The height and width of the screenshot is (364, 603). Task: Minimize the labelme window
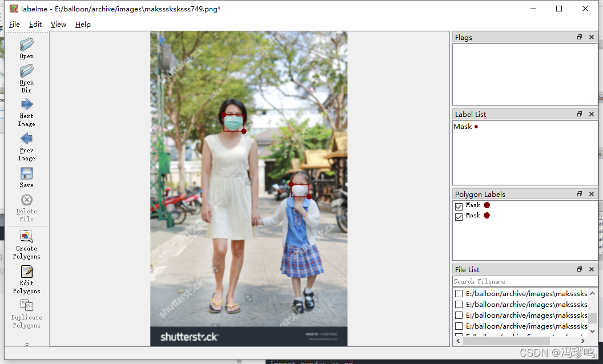pos(533,9)
